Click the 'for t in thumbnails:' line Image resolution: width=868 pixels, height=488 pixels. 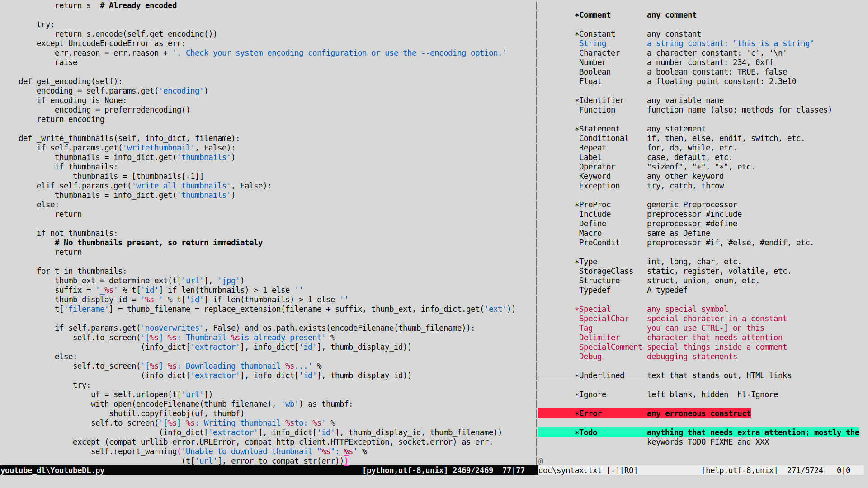[82, 271]
